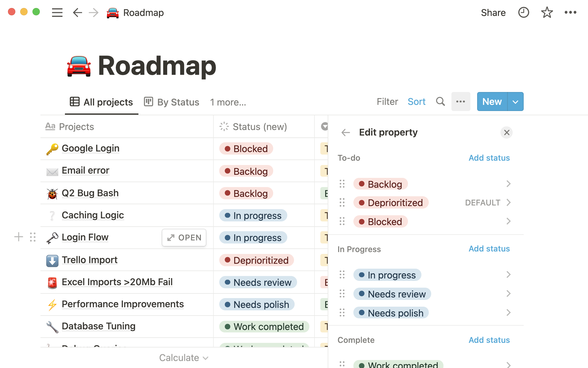This screenshot has width=588, height=368.
Task: Click the back arrow in Edit property panel
Action: (x=346, y=132)
